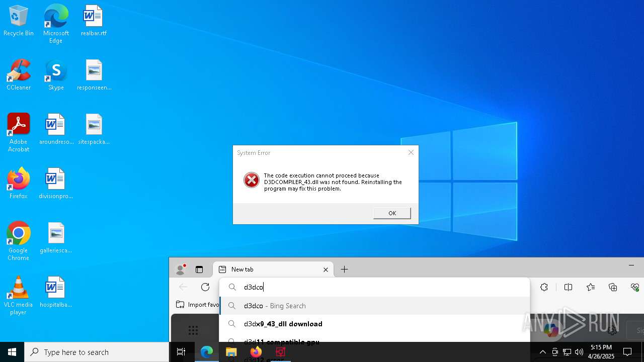This screenshot has width=644, height=362.
Task: Open the Edge Extensions icon
Action: (544, 287)
